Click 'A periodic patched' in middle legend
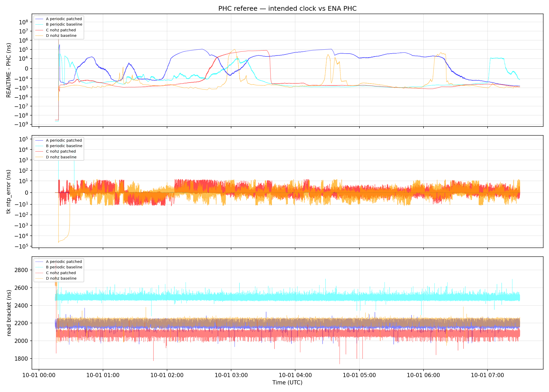Image resolution: width=549 pixels, height=392 pixels. tap(64, 140)
